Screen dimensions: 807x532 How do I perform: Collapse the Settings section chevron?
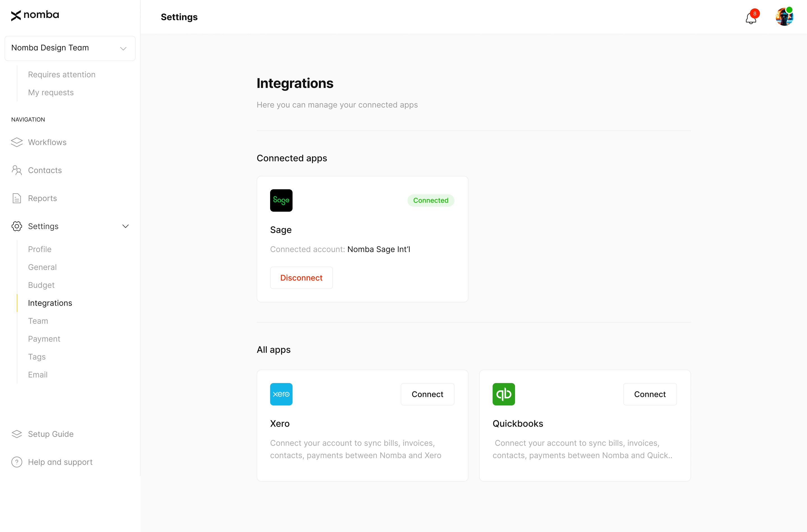(126, 226)
